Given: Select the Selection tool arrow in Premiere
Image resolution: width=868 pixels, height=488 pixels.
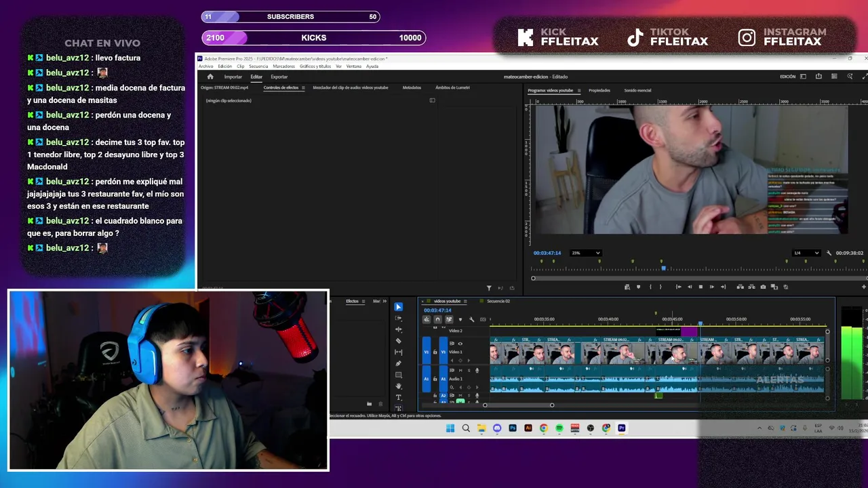Looking at the screenshot, I should point(399,307).
